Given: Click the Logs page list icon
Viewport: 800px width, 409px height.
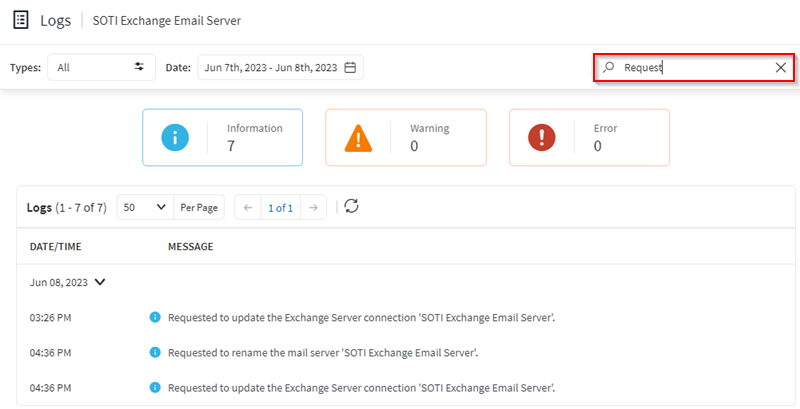Looking at the screenshot, I should pos(20,20).
